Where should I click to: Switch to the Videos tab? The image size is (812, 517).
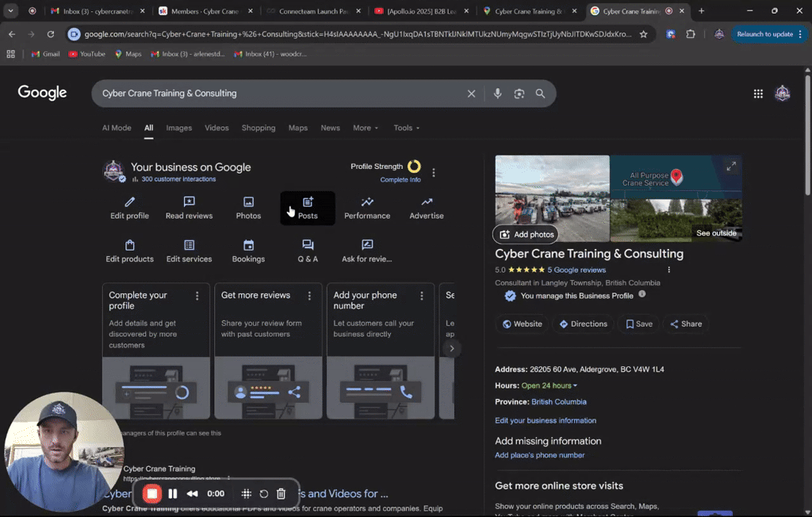[x=216, y=128]
